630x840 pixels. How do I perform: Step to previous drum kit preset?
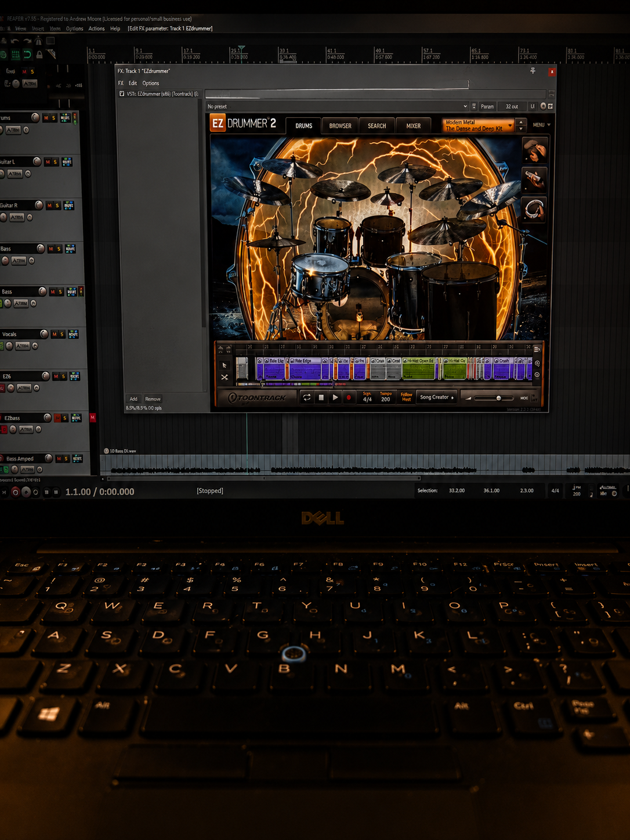pyautogui.click(x=521, y=122)
